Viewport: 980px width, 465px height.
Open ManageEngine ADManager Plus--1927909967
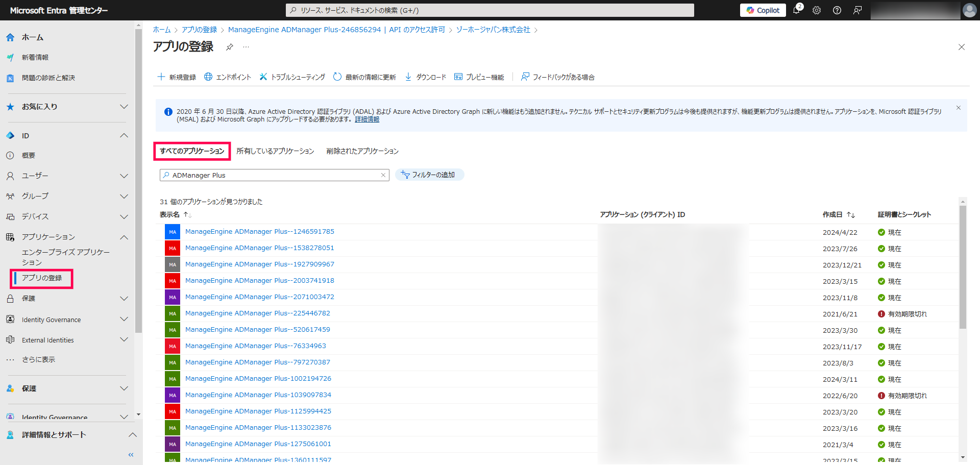260,264
